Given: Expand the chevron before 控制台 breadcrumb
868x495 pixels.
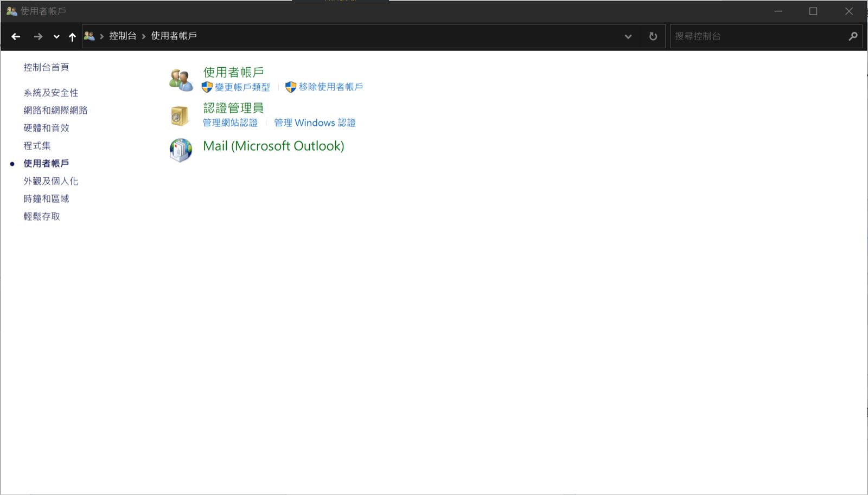Looking at the screenshot, I should 101,36.
